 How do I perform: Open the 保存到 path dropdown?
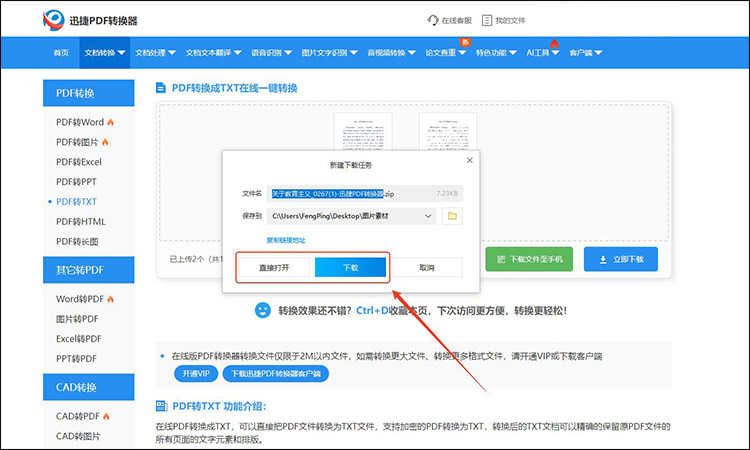point(428,216)
